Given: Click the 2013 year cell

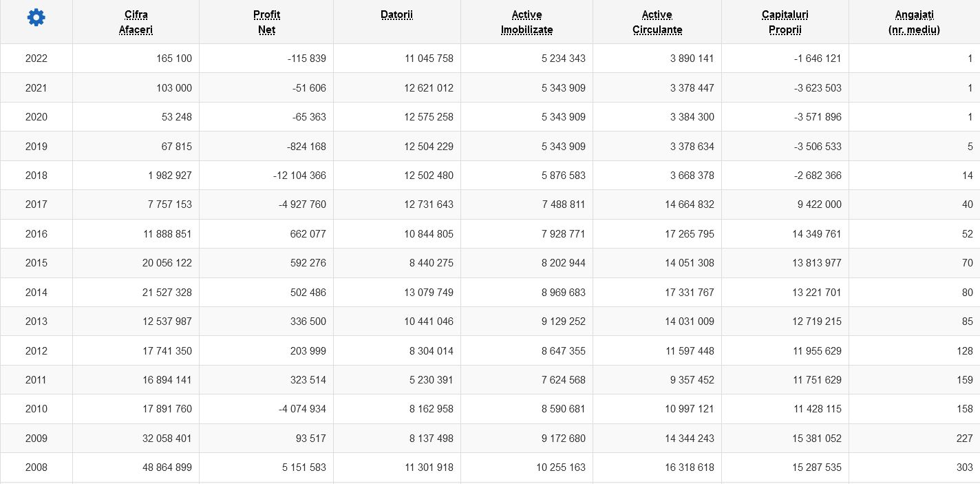Looking at the screenshot, I should click(x=36, y=322).
